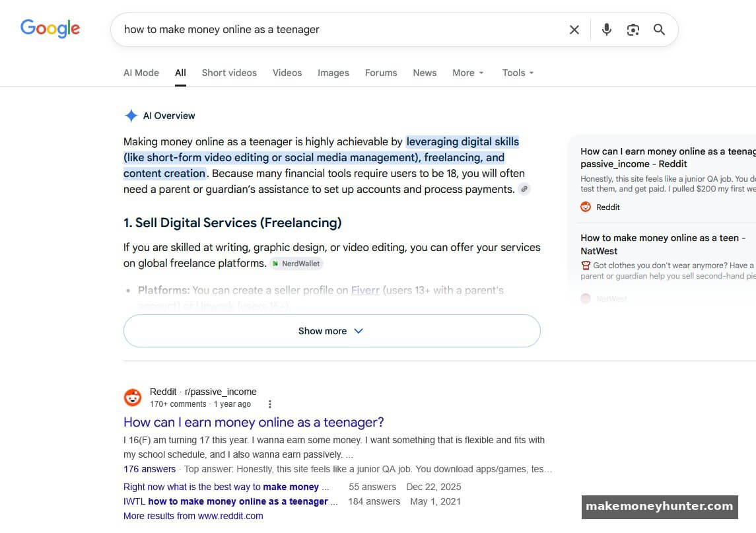This screenshot has width=756, height=533.
Task: Click "Dec 22, 2025" date text
Action: pos(433,487)
